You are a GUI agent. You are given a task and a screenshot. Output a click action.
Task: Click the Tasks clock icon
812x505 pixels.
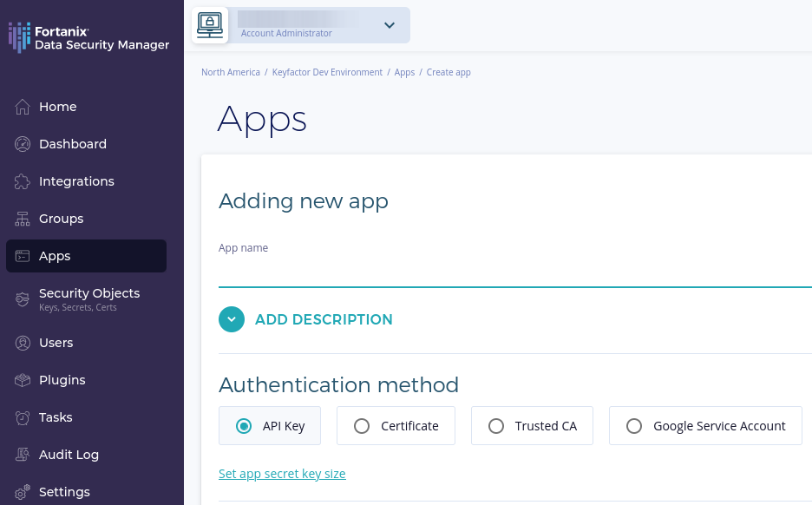23,417
